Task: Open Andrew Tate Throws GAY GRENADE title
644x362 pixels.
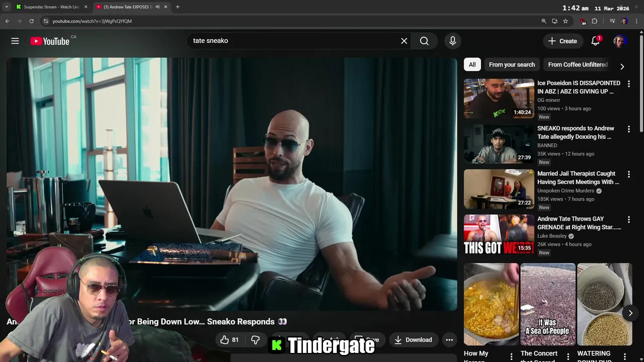Action: pos(579,223)
